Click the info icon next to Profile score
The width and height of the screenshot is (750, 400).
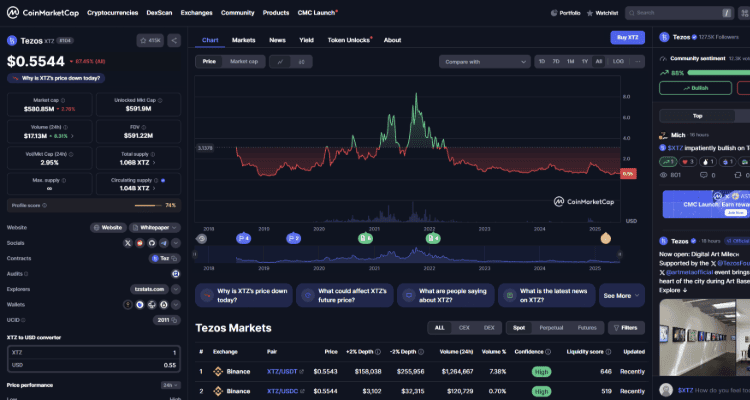[x=44, y=205]
